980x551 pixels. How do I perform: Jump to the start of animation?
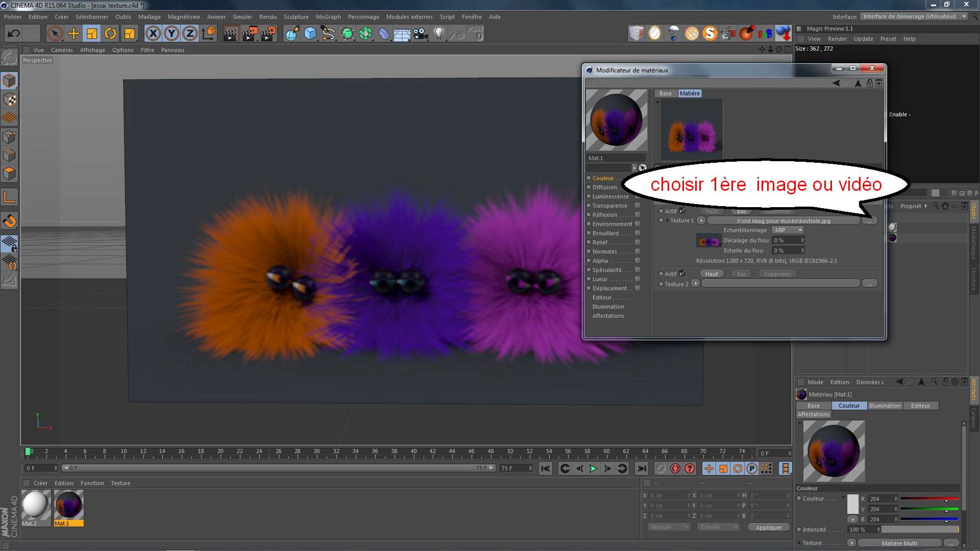546,468
